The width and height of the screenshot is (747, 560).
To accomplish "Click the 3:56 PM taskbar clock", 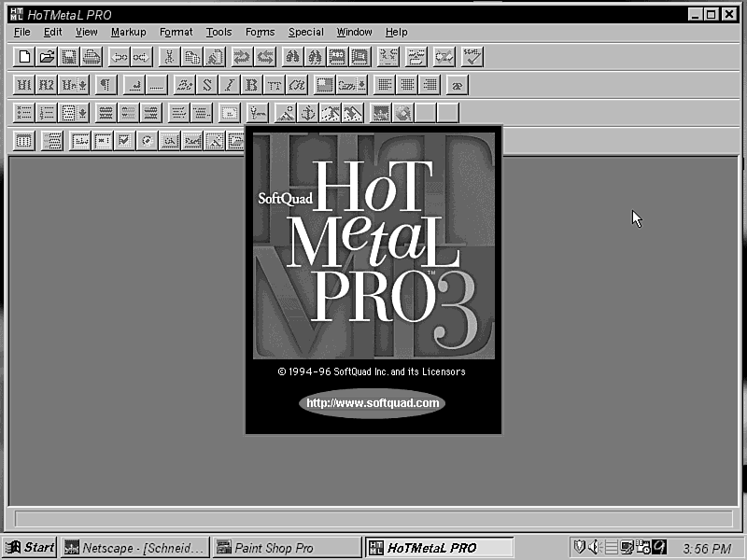I will tap(707, 549).
